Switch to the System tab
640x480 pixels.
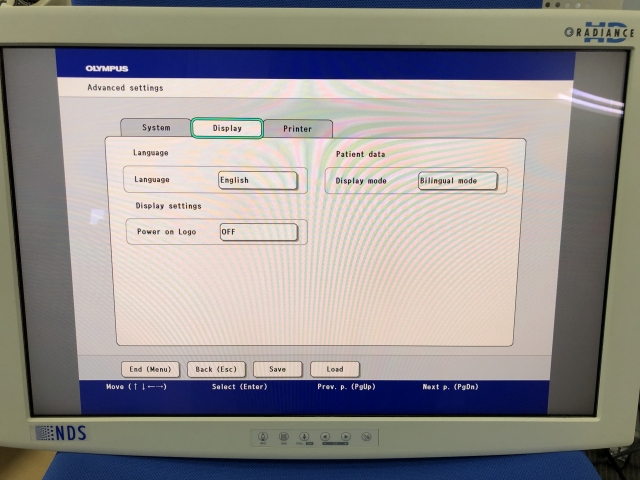(x=156, y=127)
